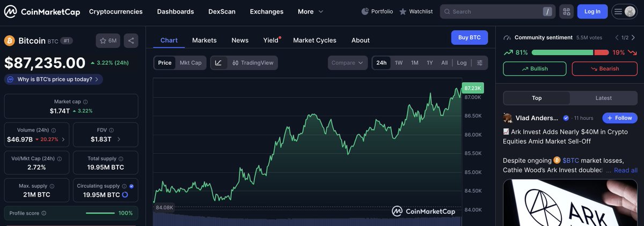
Task: Open the Compare dropdown
Action: click(x=348, y=63)
